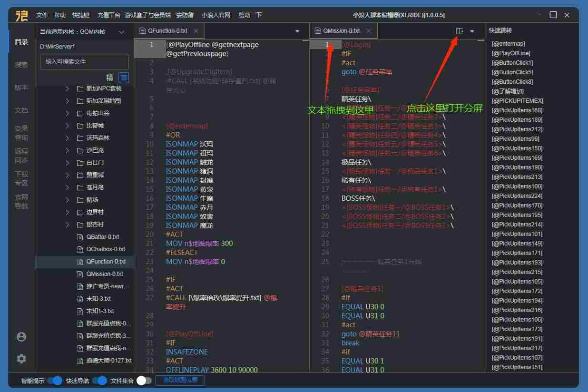Open the 当前适用内核 dropdown

coord(121,32)
